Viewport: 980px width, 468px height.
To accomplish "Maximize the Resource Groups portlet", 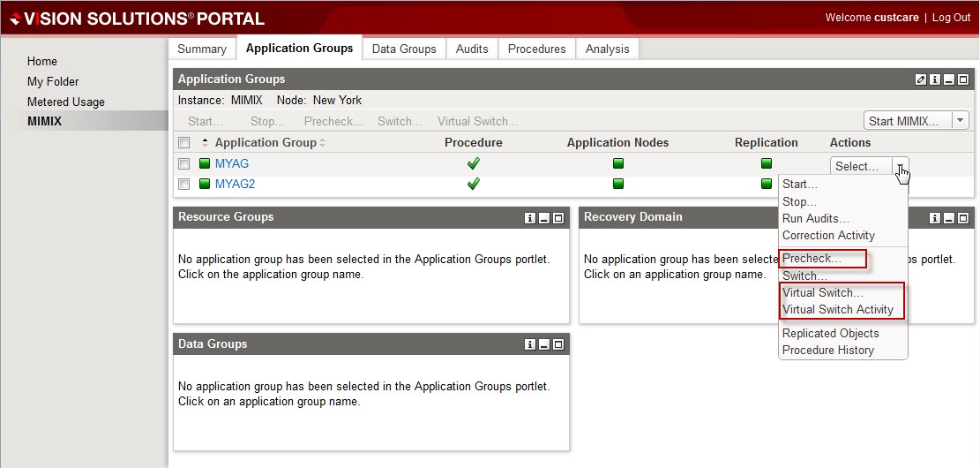I will pos(557,218).
